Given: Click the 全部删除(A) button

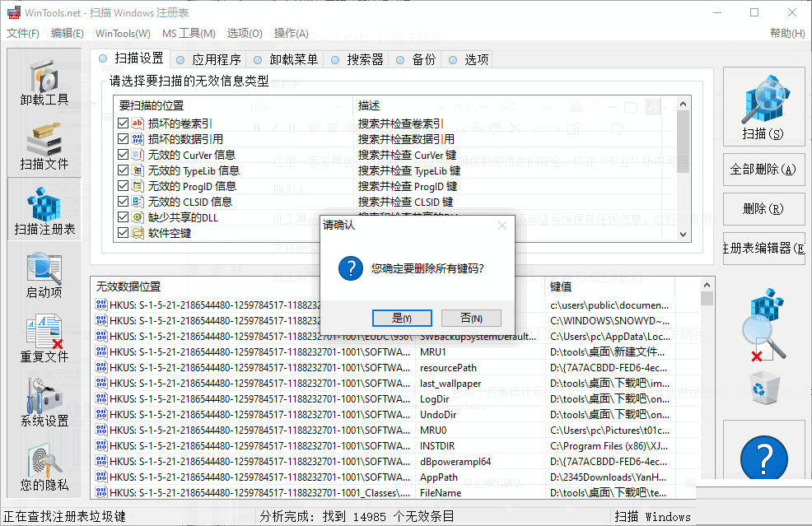Looking at the screenshot, I should [764, 170].
